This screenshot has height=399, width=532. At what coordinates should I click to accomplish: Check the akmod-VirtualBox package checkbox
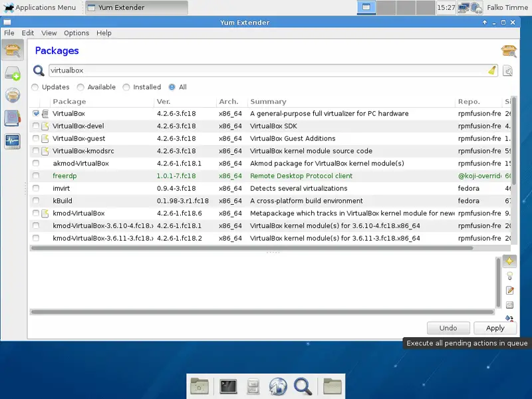[x=36, y=163]
